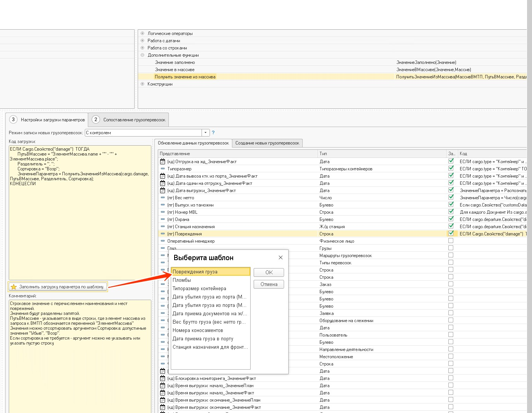
Task: Click the 'Код' column header
Action: pyautogui.click(x=492, y=154)
